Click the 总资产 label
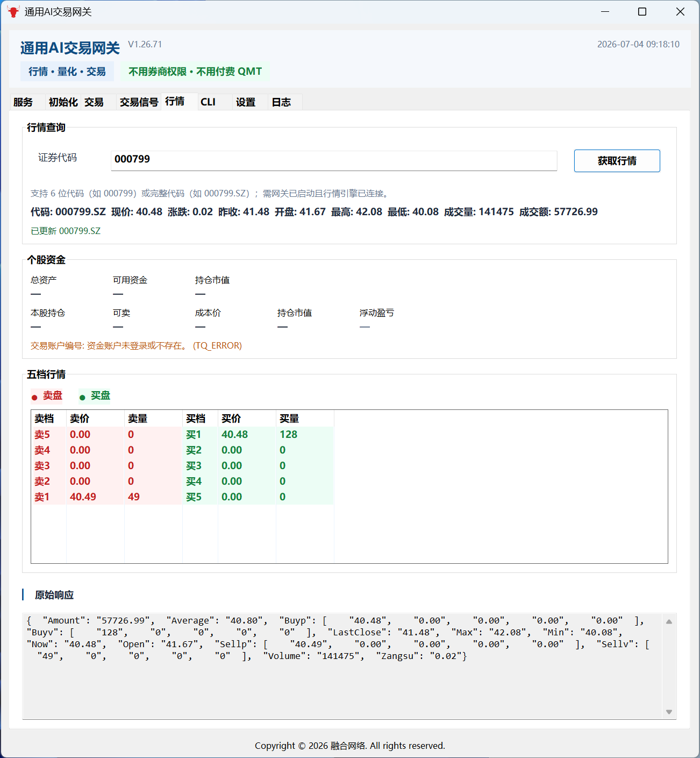 pyautogui.click(x=44, y=280)
